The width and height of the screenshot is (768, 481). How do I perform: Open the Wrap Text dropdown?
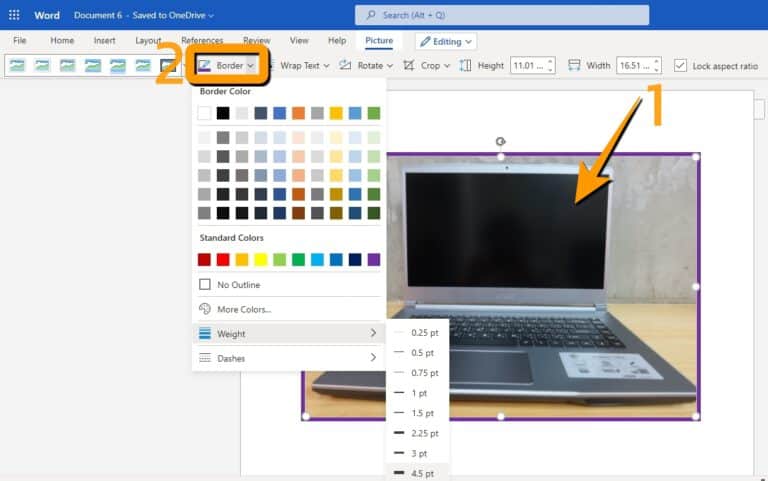(x=299, y=65)
